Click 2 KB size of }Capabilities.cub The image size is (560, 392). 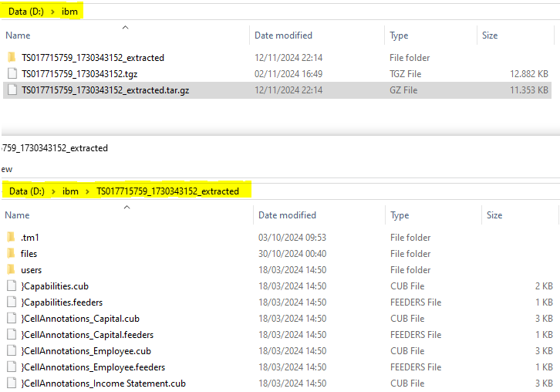coord(544,286)
